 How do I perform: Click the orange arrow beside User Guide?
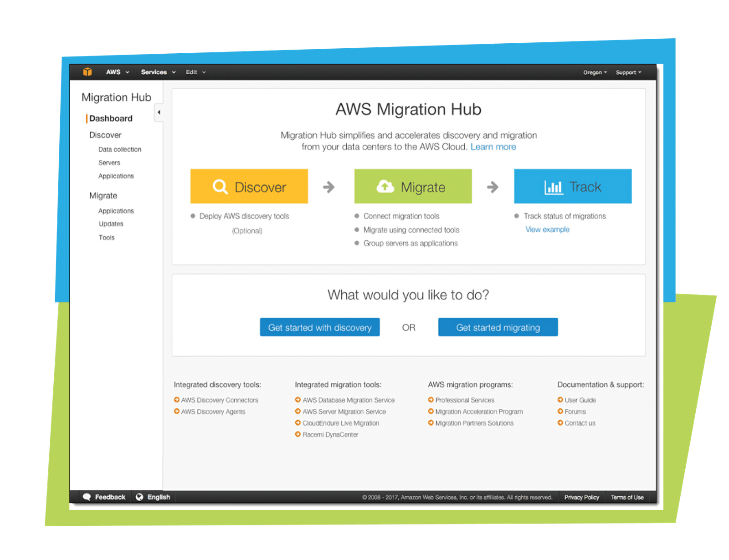tap(560, 400)
